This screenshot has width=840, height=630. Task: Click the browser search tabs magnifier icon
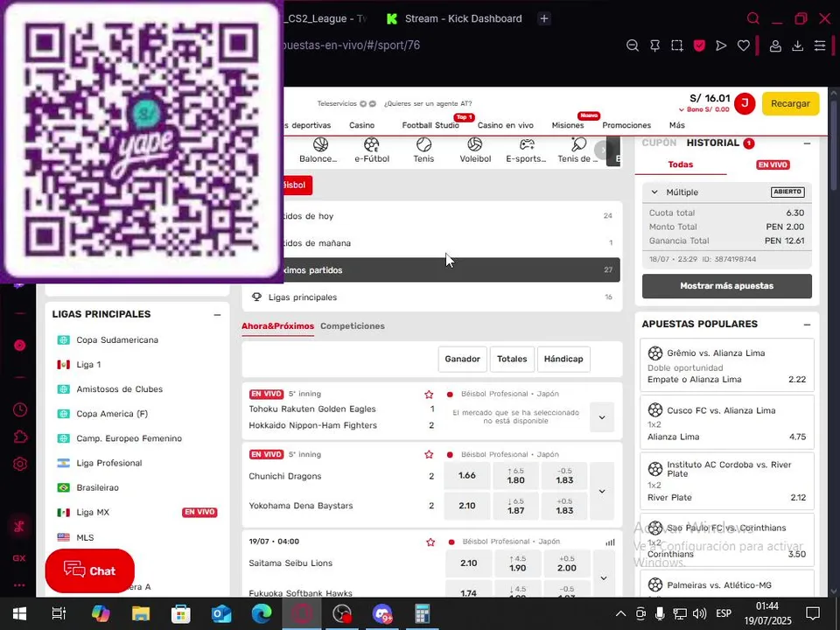(x=753, y=18)
